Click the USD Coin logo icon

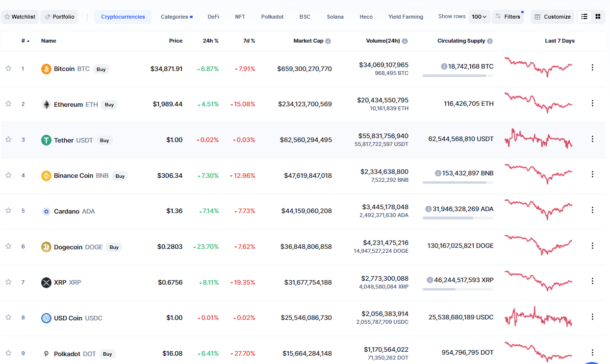(x=46, y=318)
